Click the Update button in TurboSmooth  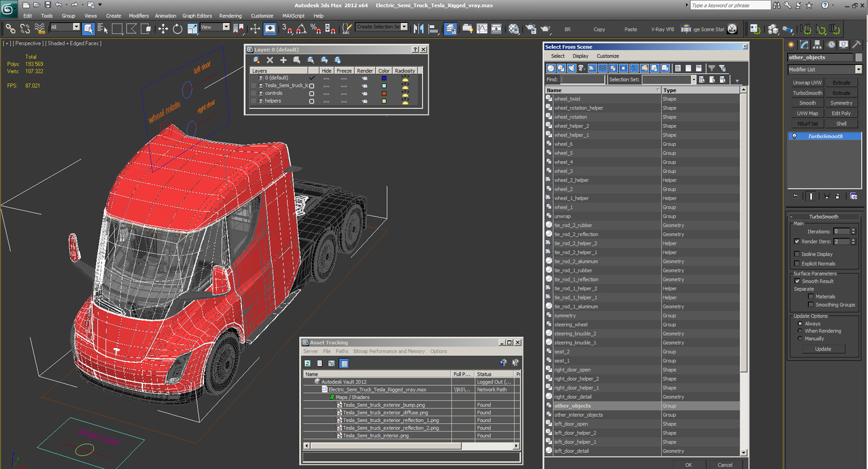[x=823, y=349]
